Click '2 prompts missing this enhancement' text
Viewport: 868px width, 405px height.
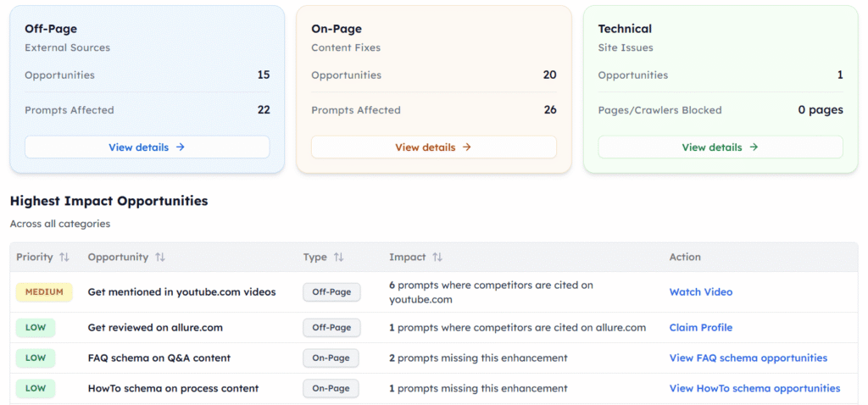[478, 358]
